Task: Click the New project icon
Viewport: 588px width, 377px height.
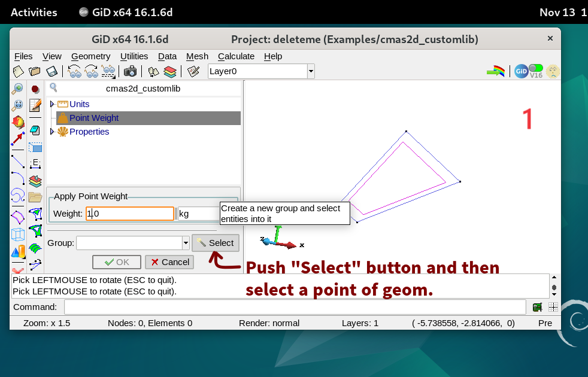Action: tap(18, 71)
